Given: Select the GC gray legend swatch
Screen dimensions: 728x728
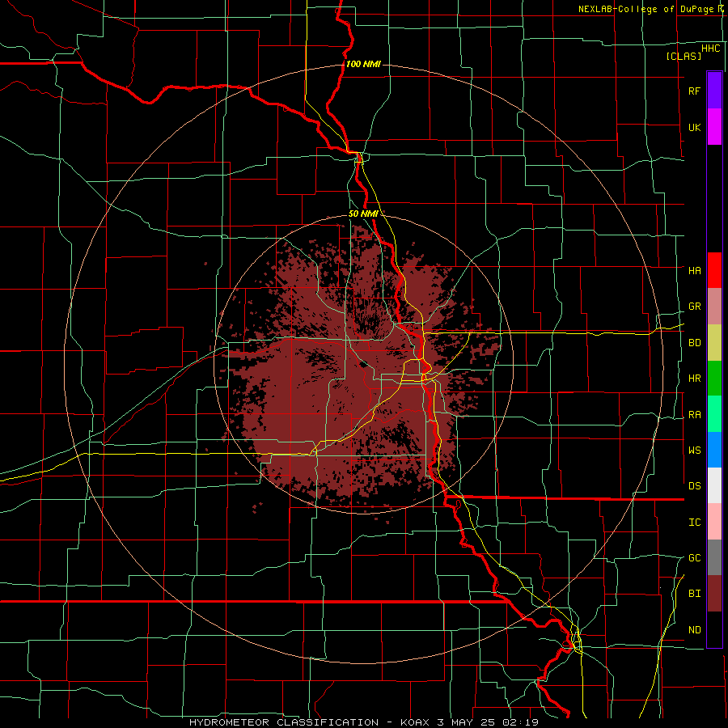Looking at the screenshot, I should coord(714,557).
